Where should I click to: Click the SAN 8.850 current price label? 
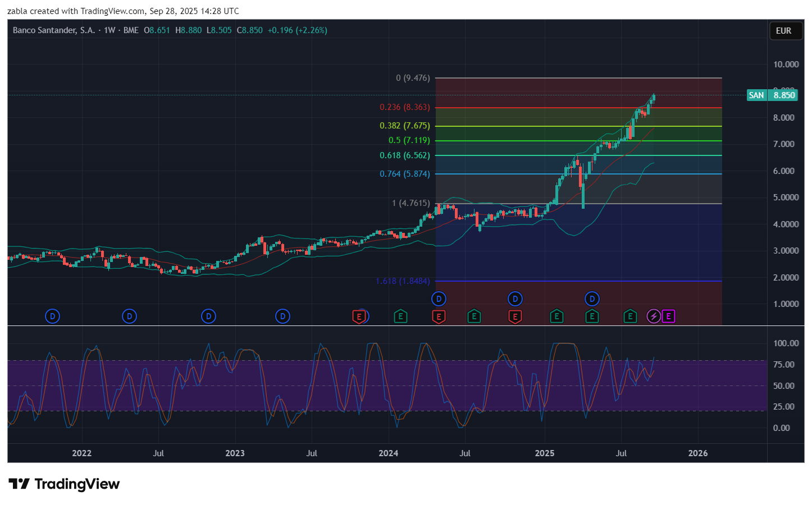tap(772, 95)
